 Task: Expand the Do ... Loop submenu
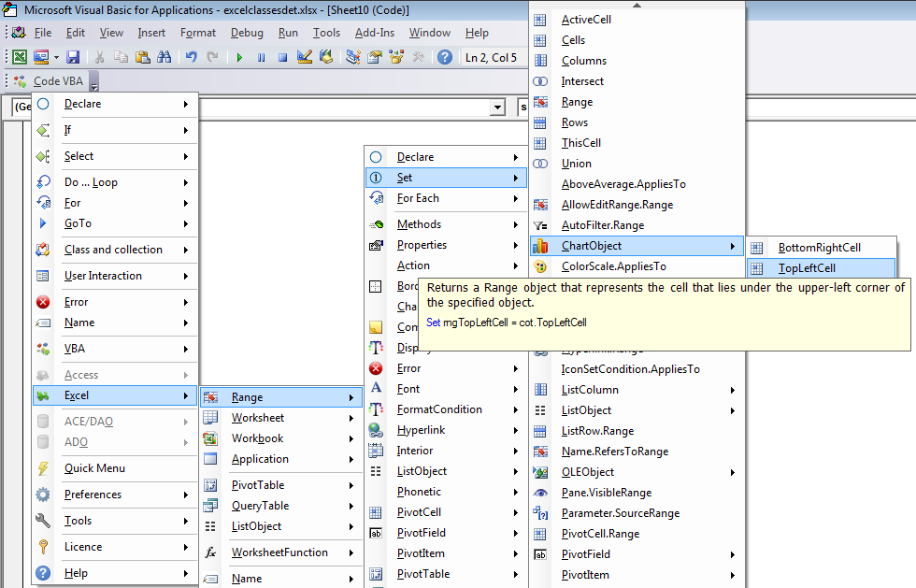click(x=115, y=182)
